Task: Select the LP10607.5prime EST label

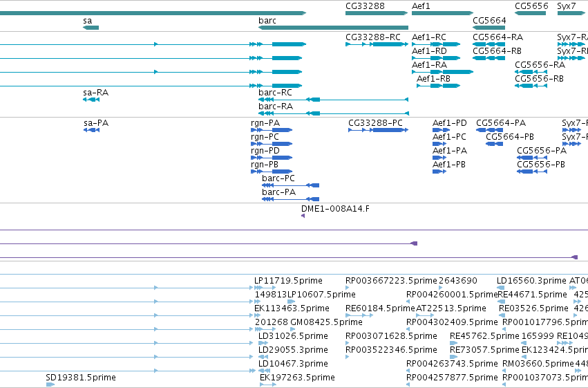Action: [x=321, y=295]
